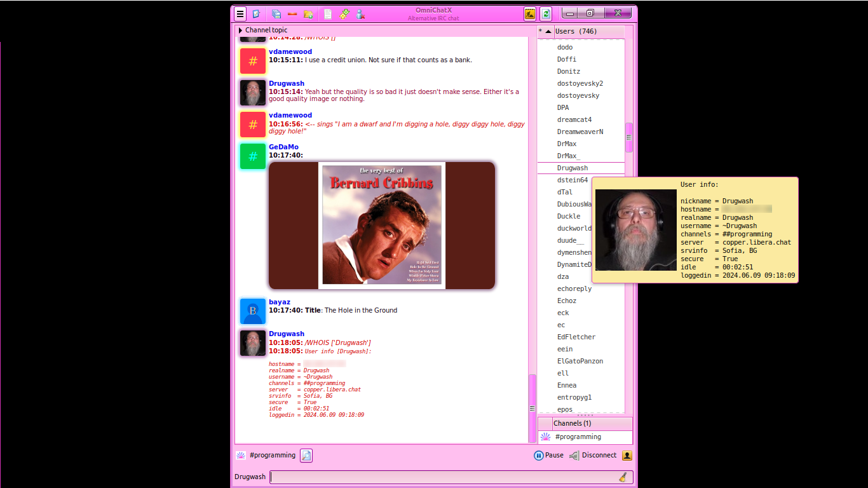Click vdamewood's nickname above the credit union message
The width and height of the screenshot is (868, 488).
290,52
